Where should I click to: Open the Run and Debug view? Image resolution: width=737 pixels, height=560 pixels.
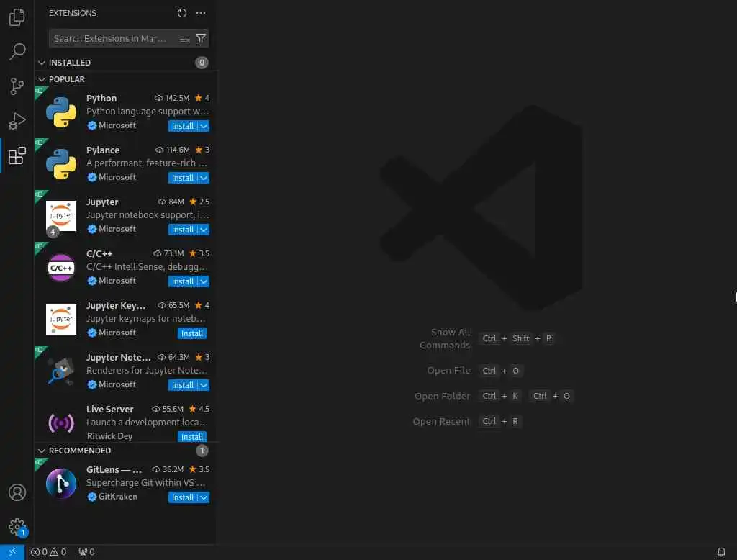pos(17,121)
